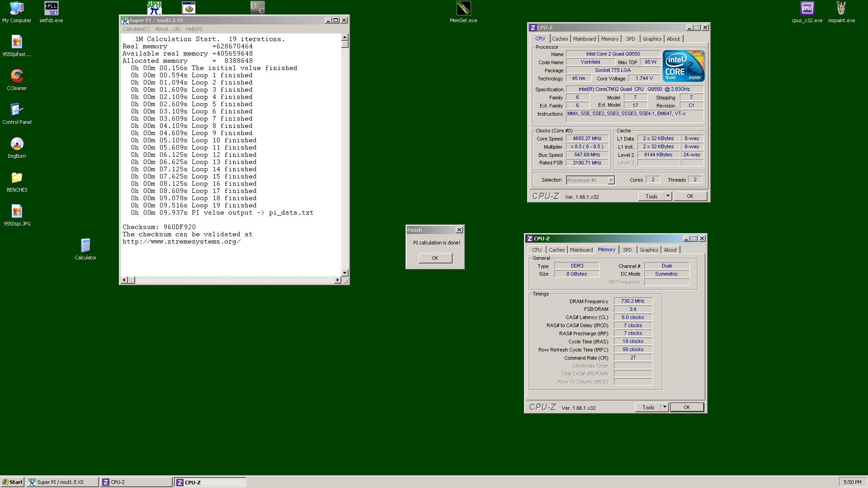Click the Super PI title bar icon
This screenshot has width=868, height=488.
point(125,20)
